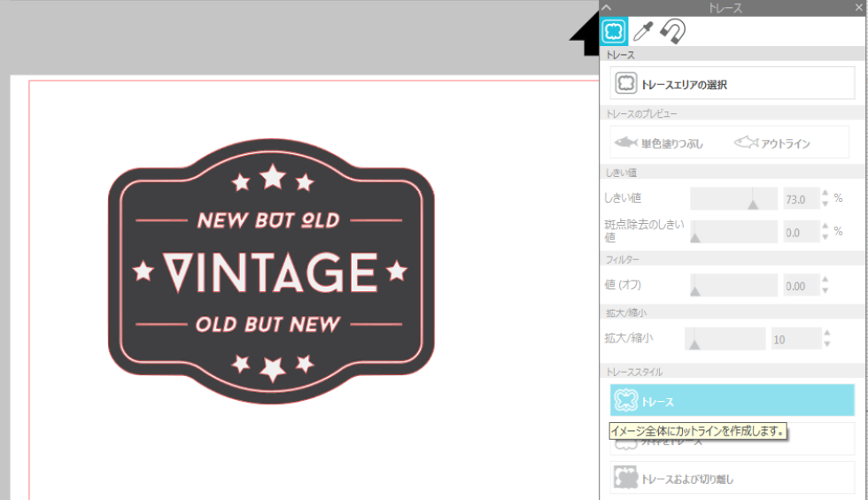Screen dimensions: 868x500
Task: Decrease しきい値 with the down arrow
Action: (x=825, y=204)
